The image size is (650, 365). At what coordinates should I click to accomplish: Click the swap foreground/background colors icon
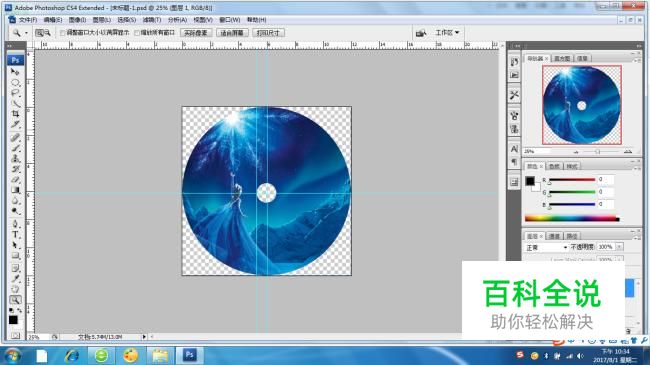click(19, 310)
